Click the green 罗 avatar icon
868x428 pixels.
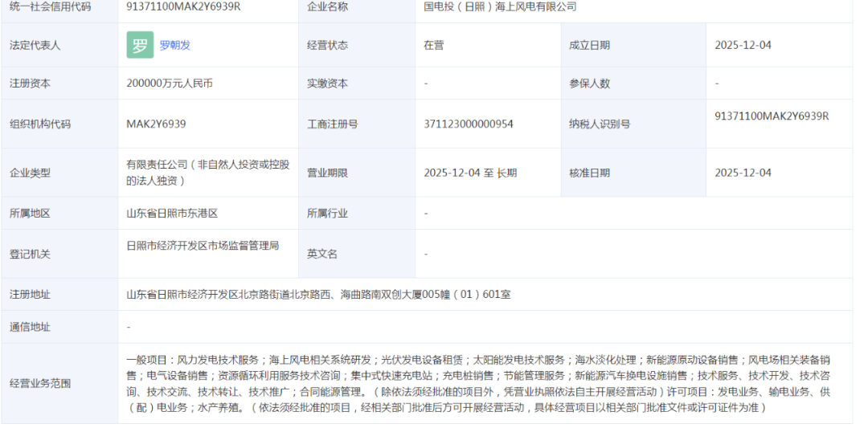tap(140, 45)
